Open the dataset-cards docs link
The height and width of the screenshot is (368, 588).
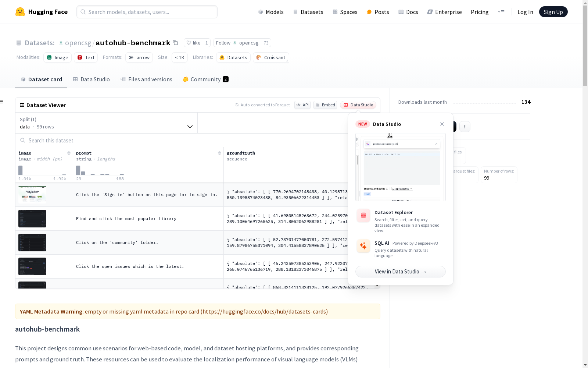(x=264, y=312)
